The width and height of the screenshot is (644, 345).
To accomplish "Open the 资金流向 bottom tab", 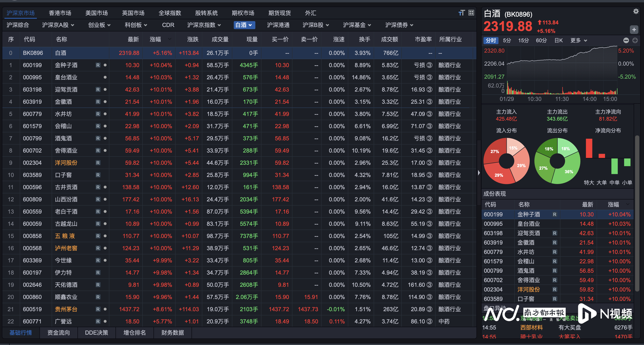I will pyautogui.click(x=58, y=333).
